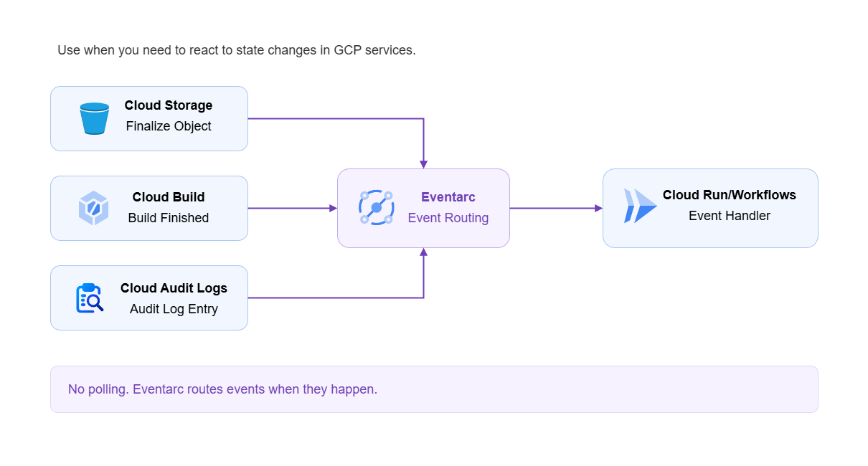This screenshot has height=466, width=868.
Task: Click the Eventarc routing icon
Action: (x=376, y=208)
